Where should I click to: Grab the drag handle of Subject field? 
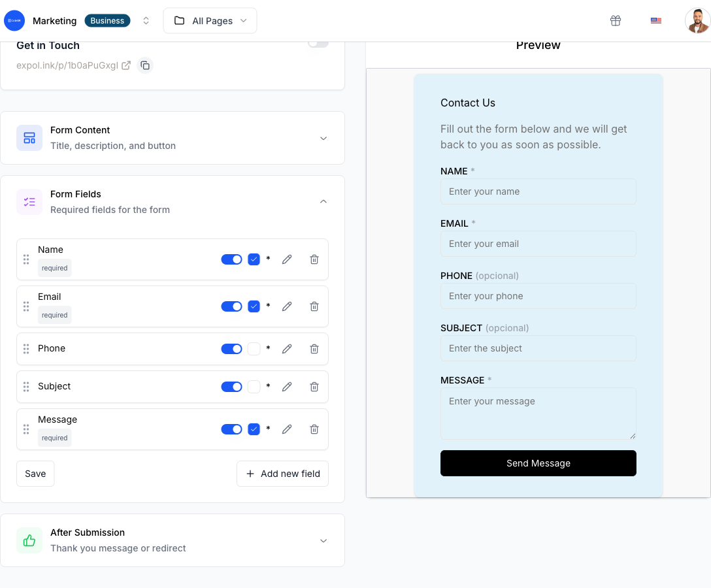(x=26, y=387)
